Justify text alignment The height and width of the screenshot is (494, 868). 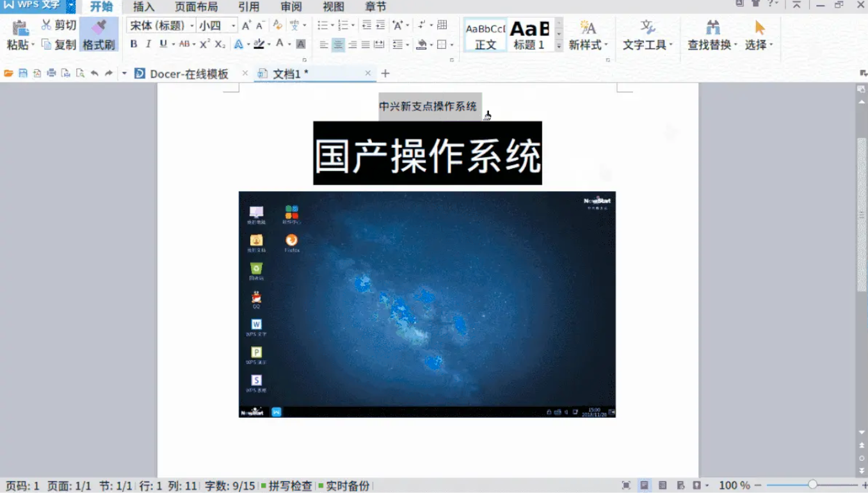[x=366, y=45]
